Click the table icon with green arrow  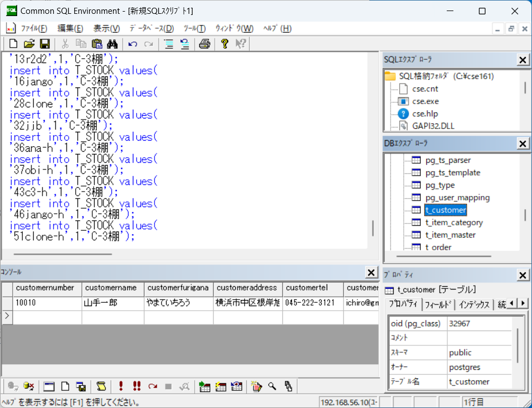[205, 386]
